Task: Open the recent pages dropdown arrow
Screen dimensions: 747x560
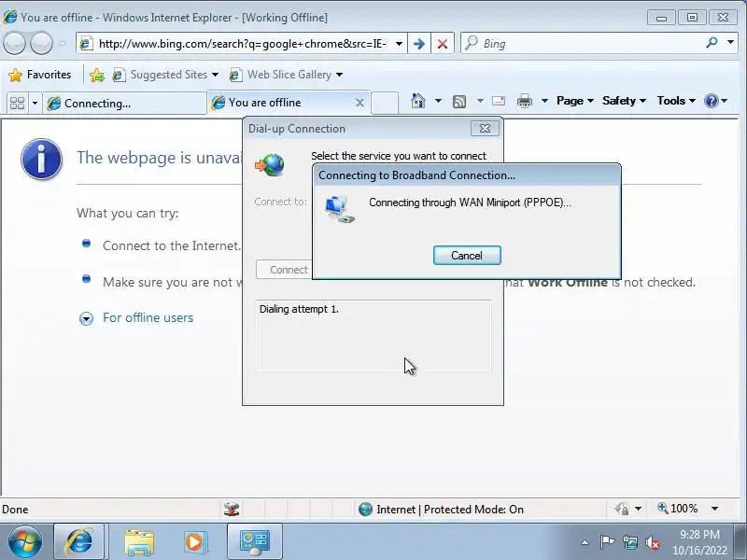Action: click(x=63, y=44)
